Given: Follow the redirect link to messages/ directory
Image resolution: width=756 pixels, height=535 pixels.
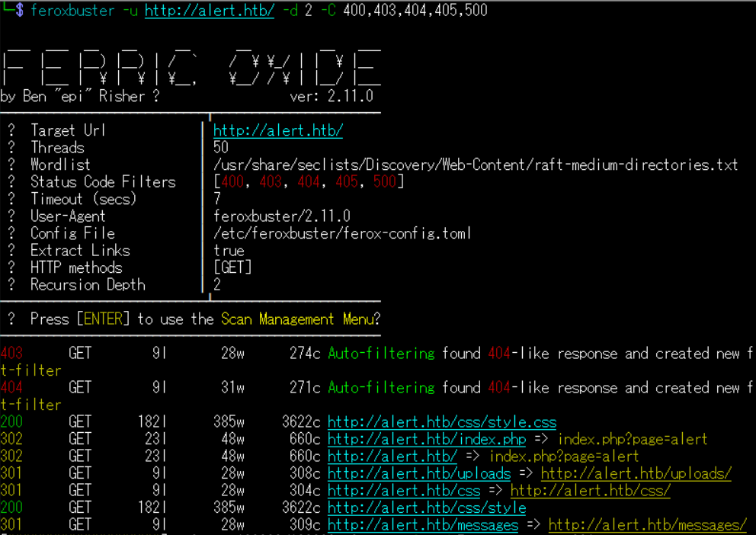Looking at the screenshot, I should click(647, 525).
